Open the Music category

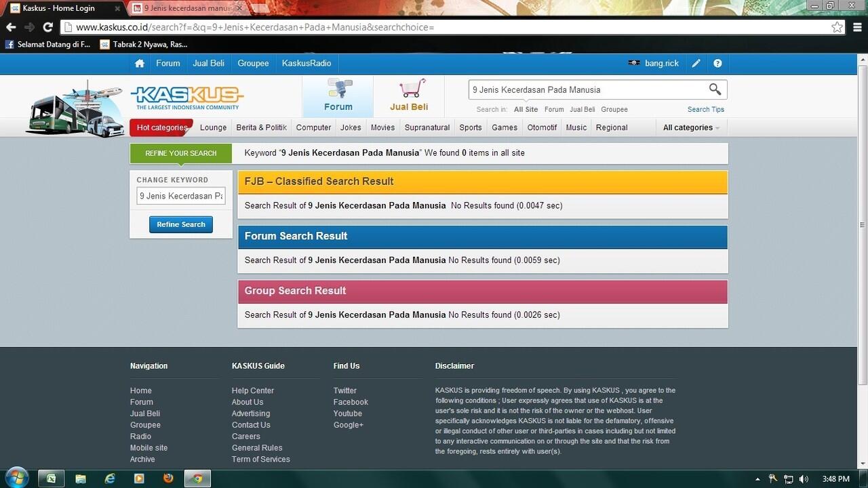coord(576,127)
